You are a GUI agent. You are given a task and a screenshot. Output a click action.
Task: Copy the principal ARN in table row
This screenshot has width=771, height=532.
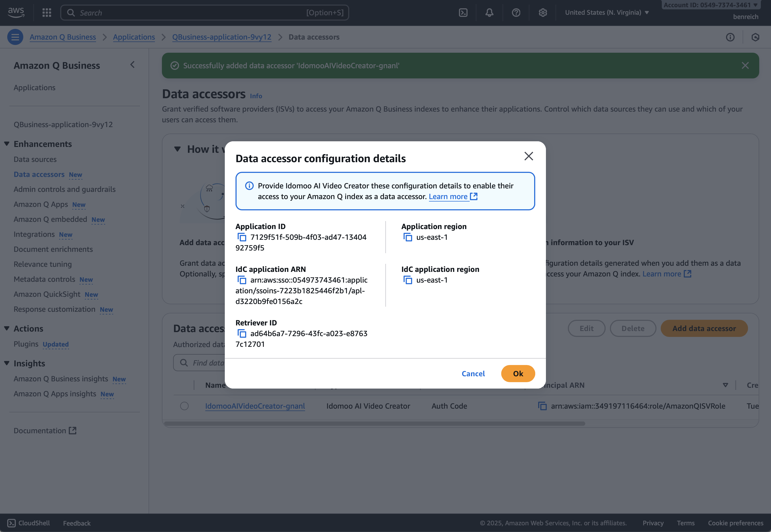click(542, 406)
